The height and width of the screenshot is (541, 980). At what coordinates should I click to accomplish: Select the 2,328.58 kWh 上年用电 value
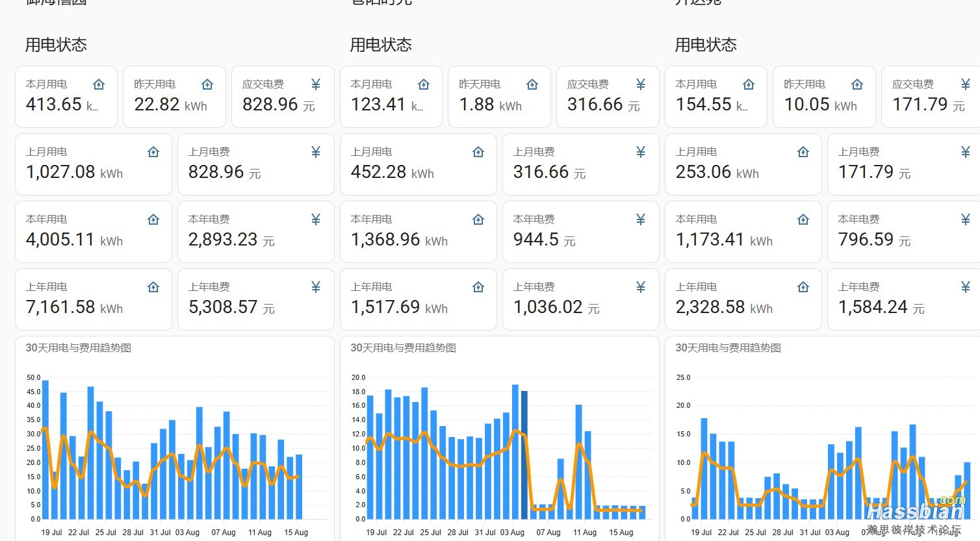[x=724, y=307]
